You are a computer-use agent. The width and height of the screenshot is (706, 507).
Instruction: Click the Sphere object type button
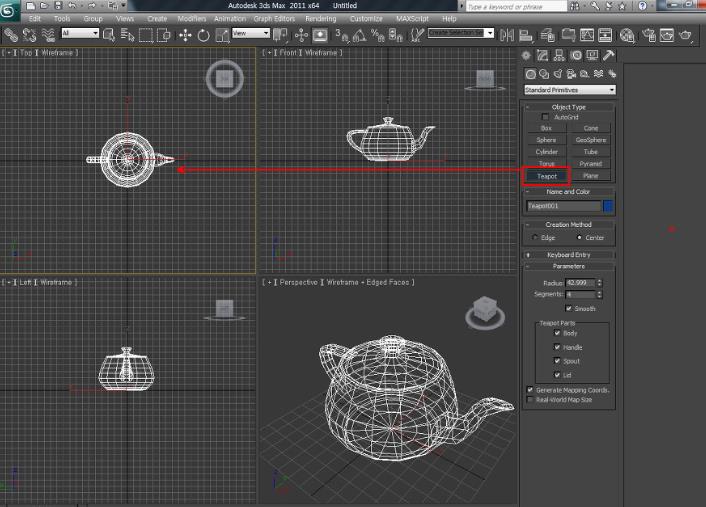click(x=546, y=140)
